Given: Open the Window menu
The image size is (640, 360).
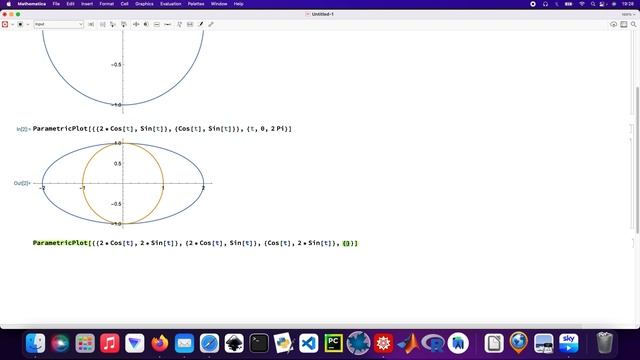Looking at the screenshot, I should tap(219, 4).
